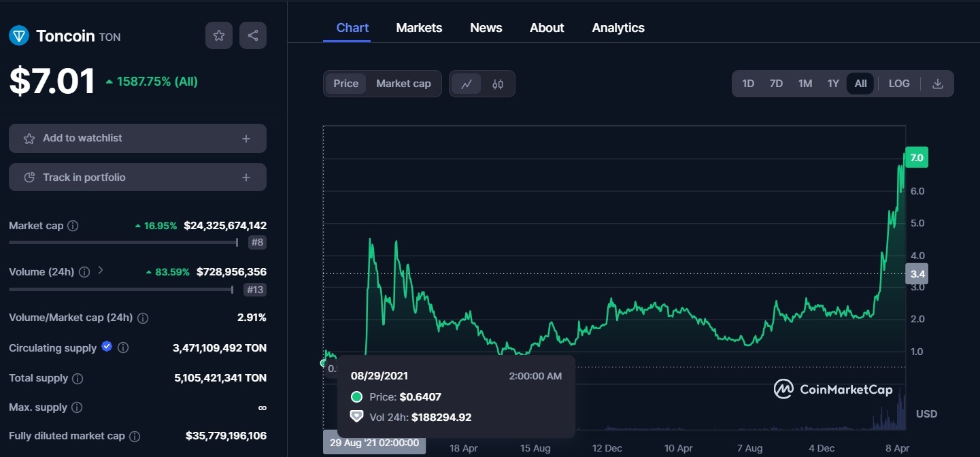Screen dimensions: 980x457
Task: Select the Price chart toggle
Action: (345, 84)
